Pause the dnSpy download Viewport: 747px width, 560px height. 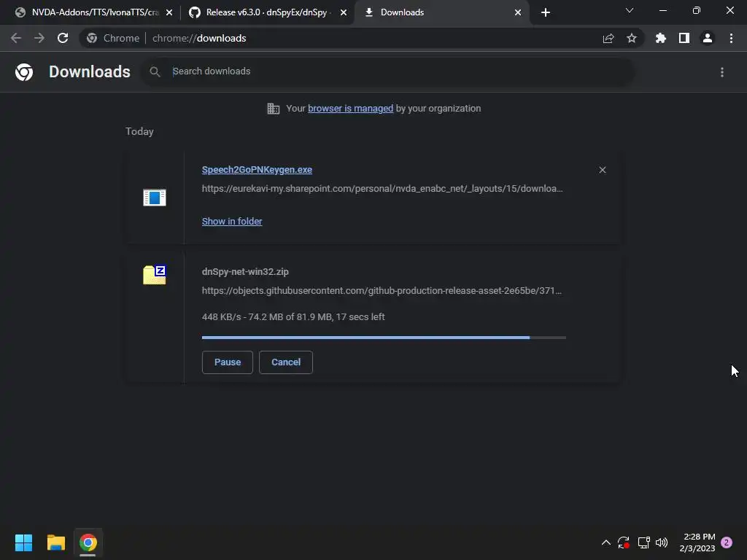click(x=228, y=362)
